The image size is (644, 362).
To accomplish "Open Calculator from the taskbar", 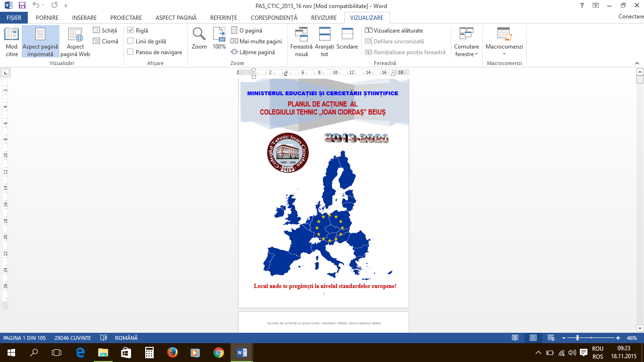I will (x=149, y=352).
